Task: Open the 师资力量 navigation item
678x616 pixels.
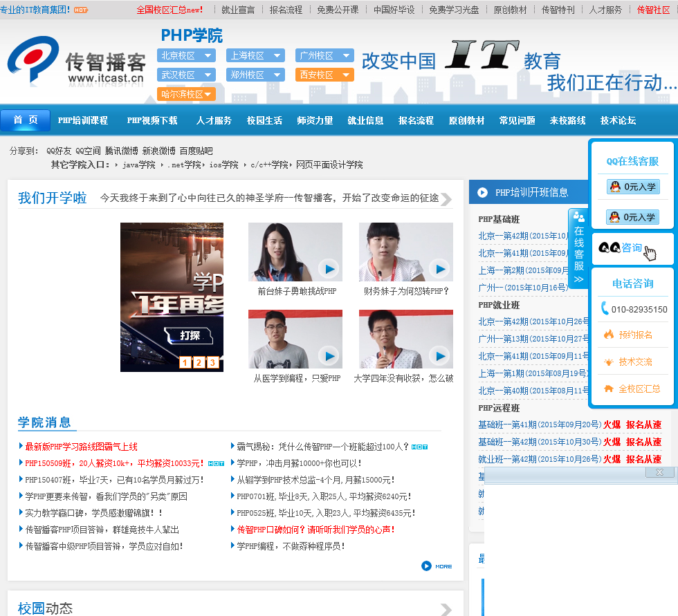Action: click(x=315, y=120)
